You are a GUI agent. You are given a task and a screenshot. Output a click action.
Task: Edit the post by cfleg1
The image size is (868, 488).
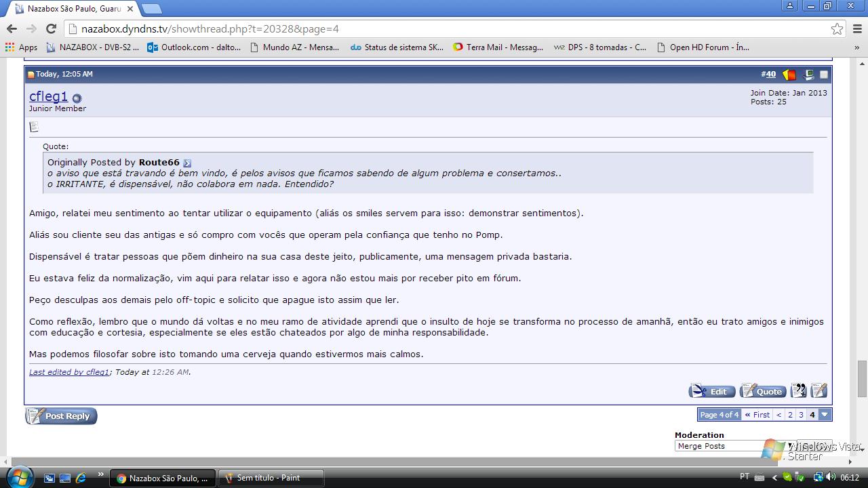coord(712,391)
